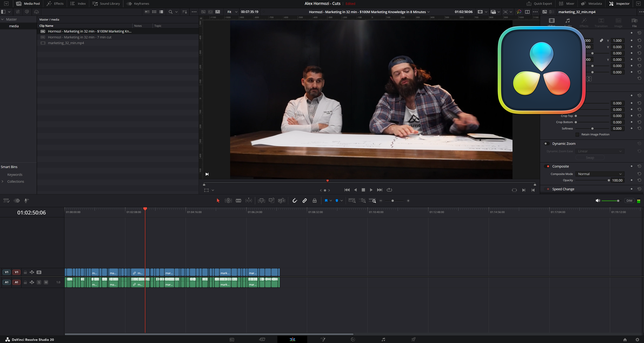Toggle the Composite section switch
The height and width of the screenshot is (343, 644).
[547, 166]
